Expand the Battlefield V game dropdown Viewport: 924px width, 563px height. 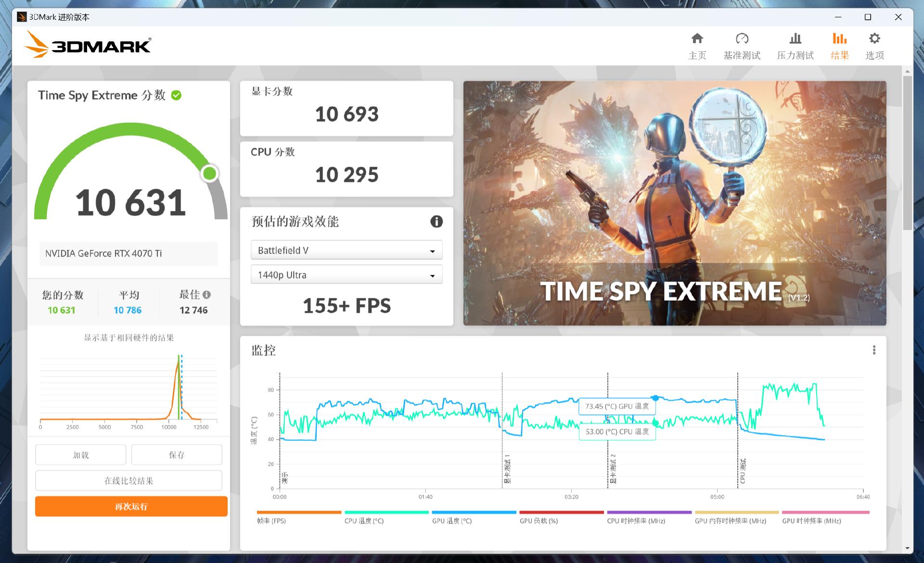(x=346, y=250)
